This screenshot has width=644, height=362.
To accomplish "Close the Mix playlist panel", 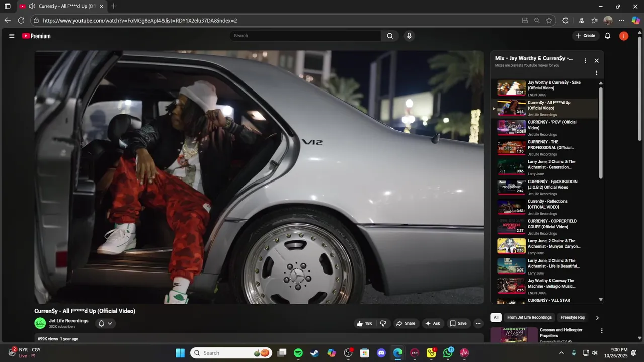I will pyautogui.click(x=597, y=60).
